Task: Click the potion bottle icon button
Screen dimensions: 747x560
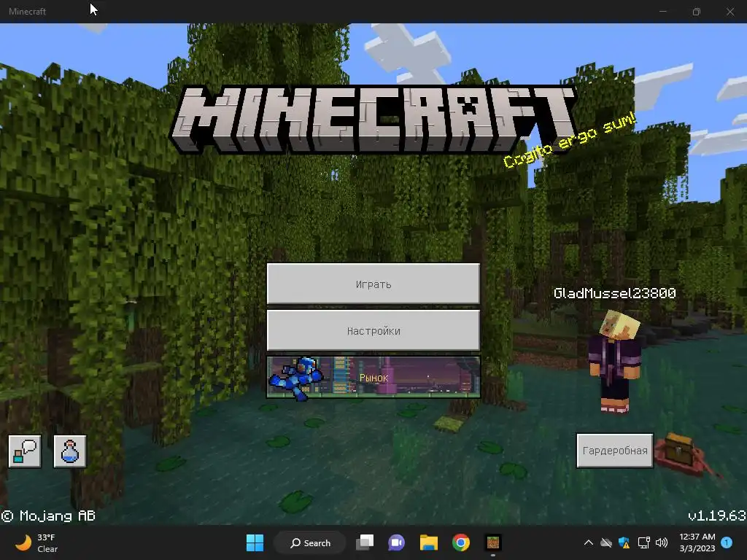Action: pos(70,451)
